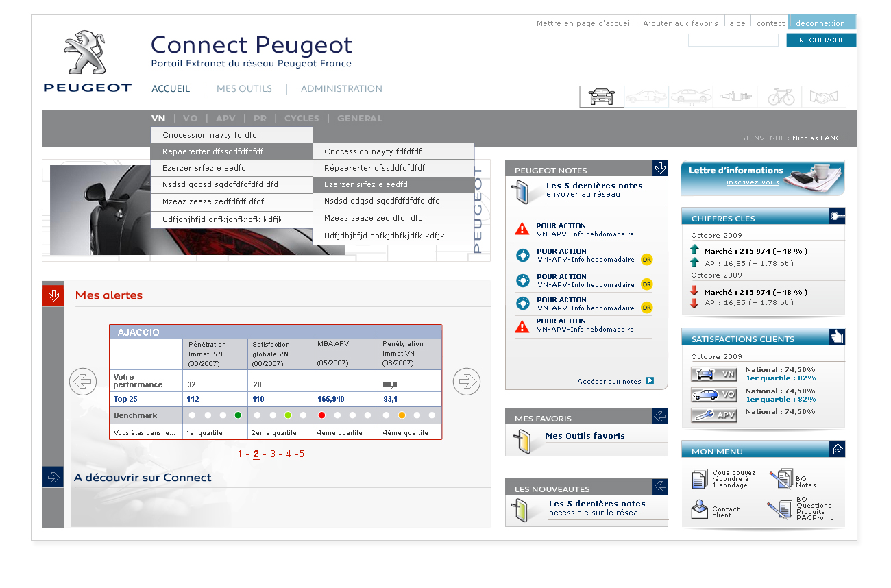The width and height of the screenshot is (891, 588).
Task: Click the deconnexion button
Action: (821, 23)
